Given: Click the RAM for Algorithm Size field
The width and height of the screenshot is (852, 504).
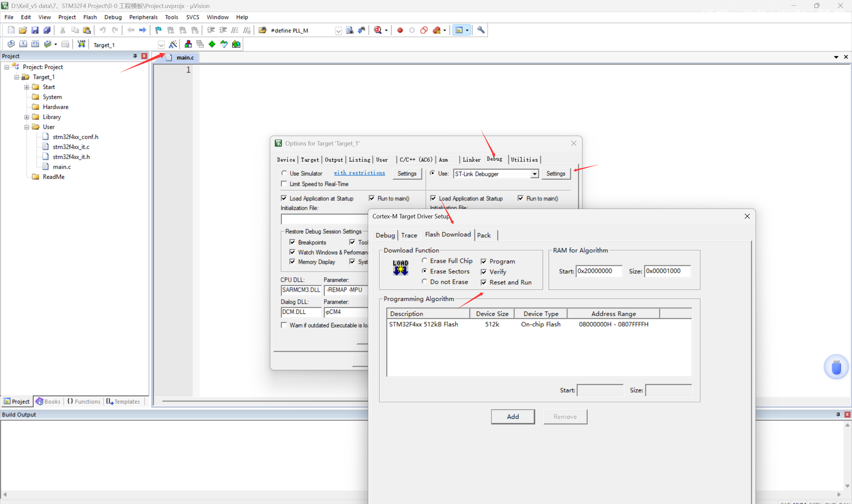Looking at the screenshot, I should point(667,271).
